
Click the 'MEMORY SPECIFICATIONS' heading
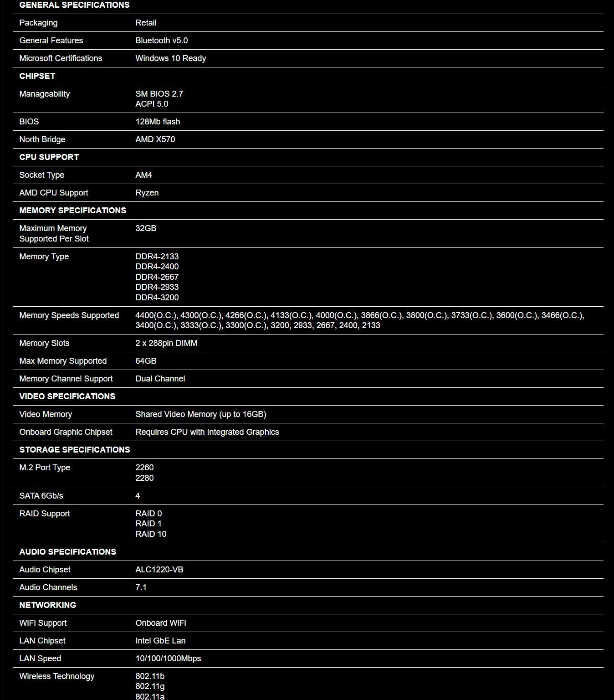(x=72, y=211)
